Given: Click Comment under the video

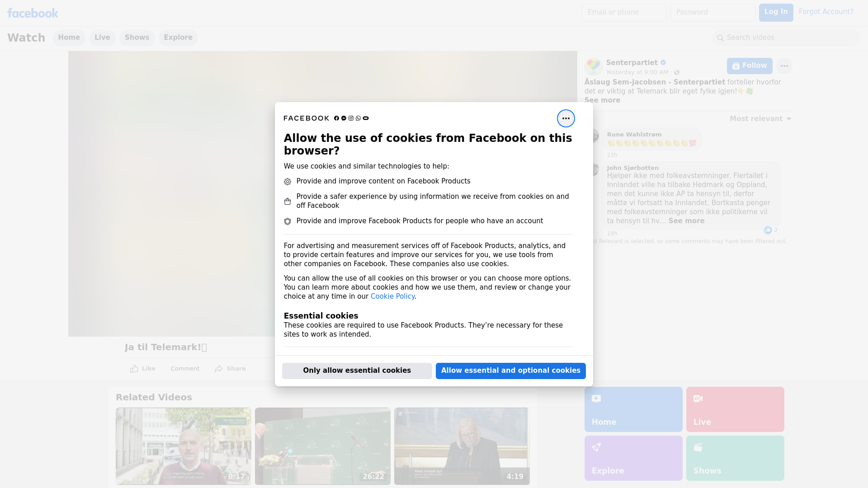Looking at the screenshot, I should pyautogui.click(x=185, y=369).
